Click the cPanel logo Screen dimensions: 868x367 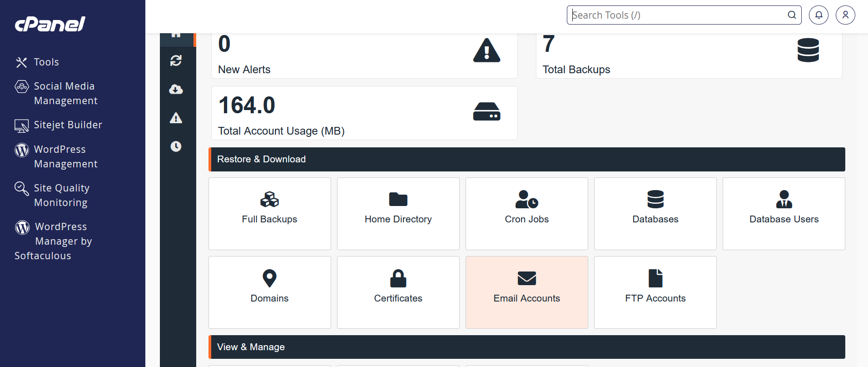pyautogui.click(x=50, y=24)
